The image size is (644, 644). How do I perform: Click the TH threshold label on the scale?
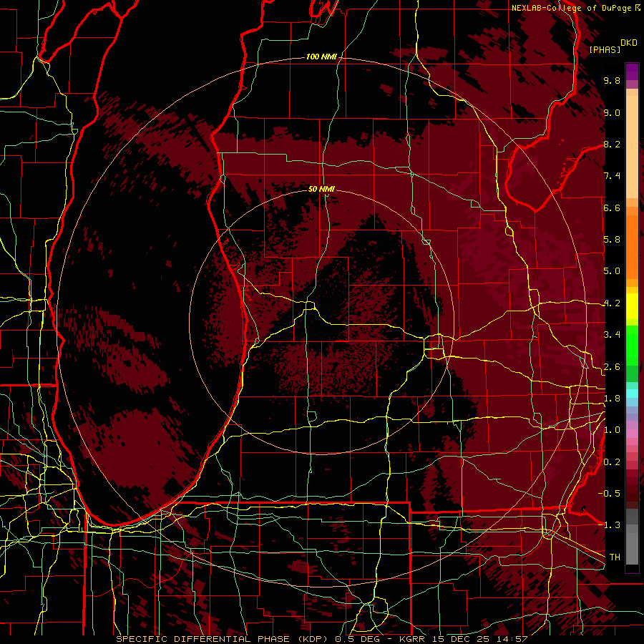coord(615,557)
